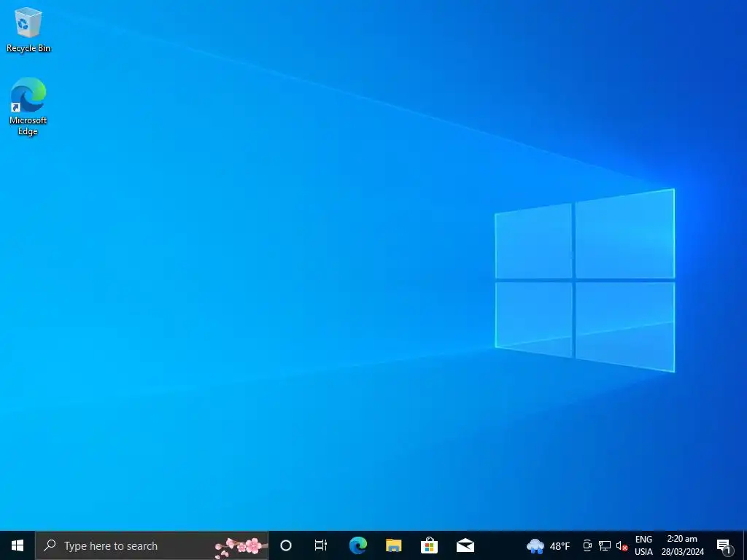This screenshot has height=560, width=747.
Task: Open Cortana from the taskbar circle
Action: click(286, 545)
